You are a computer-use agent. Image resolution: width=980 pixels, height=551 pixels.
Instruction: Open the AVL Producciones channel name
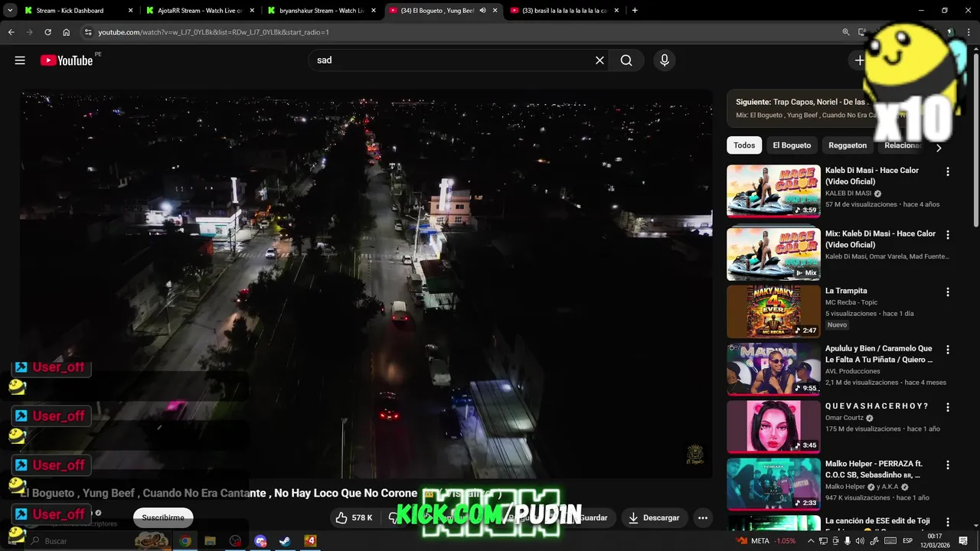[852, 371]
